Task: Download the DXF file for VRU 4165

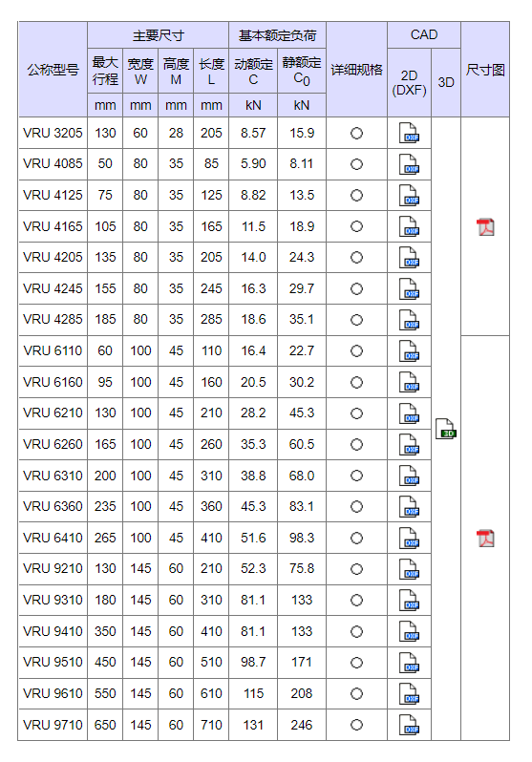Action: 409,226
